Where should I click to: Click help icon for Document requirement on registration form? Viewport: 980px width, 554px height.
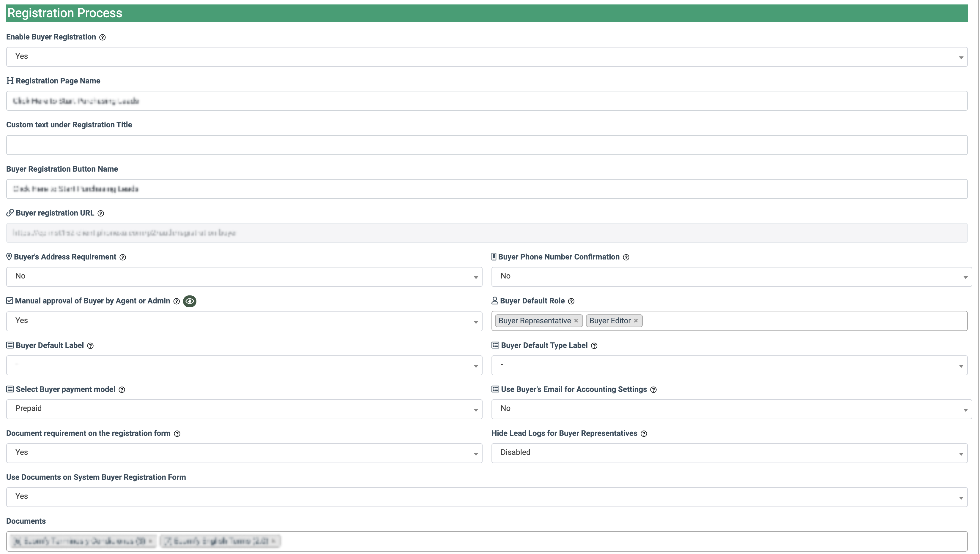click(x=177, y=434)
